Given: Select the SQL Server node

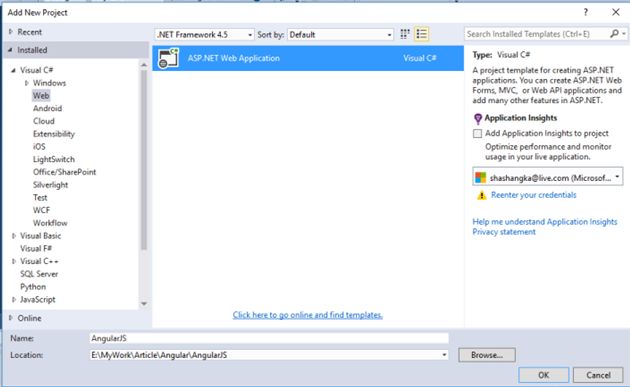Looking at the screenshot, I should (39, 274).
